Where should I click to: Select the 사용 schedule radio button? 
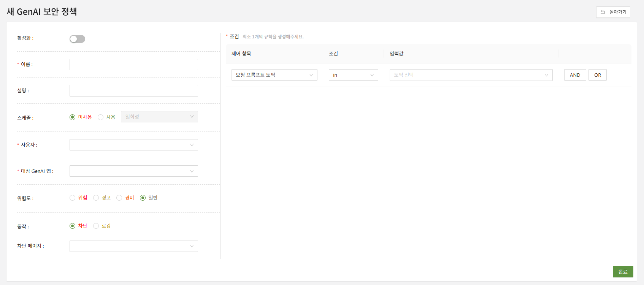coord(101,117)
